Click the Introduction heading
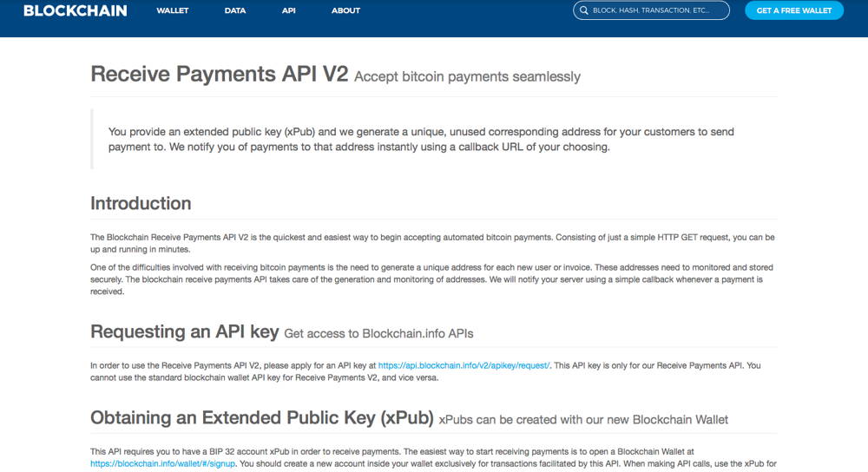The image size is (868, 472). pos(141,203)
